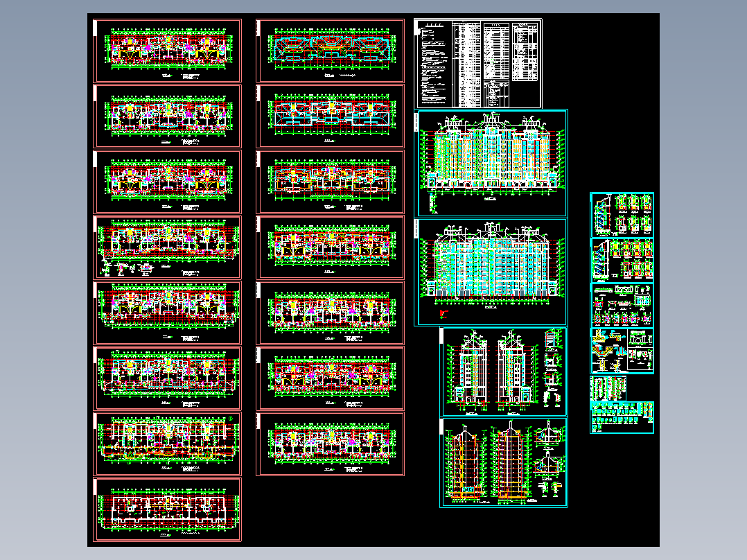Select the white-framed design notes and tables sheet
The height and width of the screenshot is (560, 747).
[x=478, y=63]
